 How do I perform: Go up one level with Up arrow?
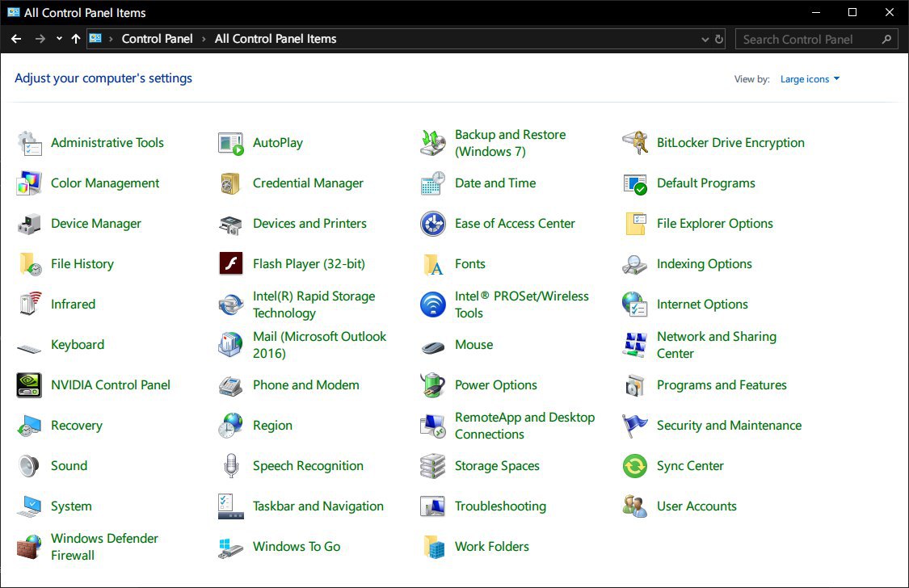coord(76,39)
